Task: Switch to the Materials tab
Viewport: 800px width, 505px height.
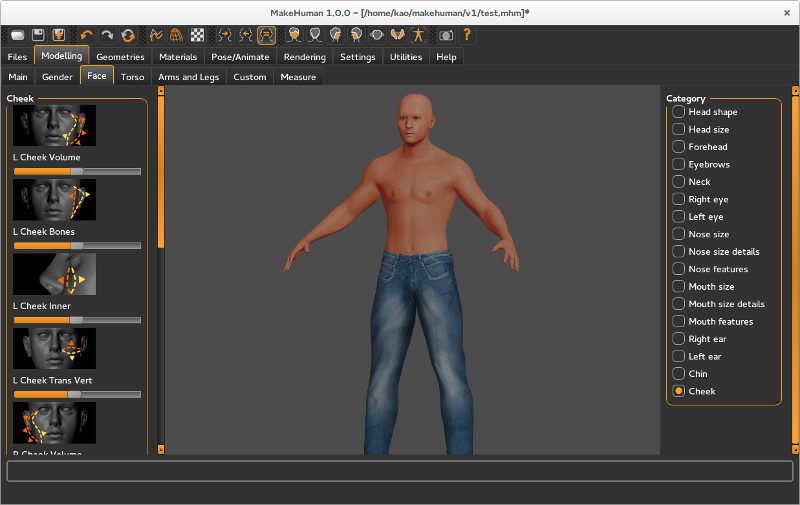Action: pos(178,57)
